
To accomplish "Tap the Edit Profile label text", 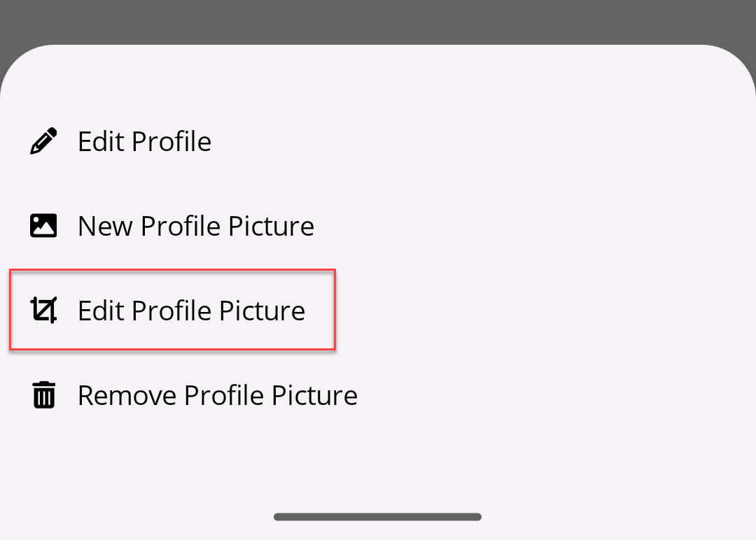I will 144,141.
